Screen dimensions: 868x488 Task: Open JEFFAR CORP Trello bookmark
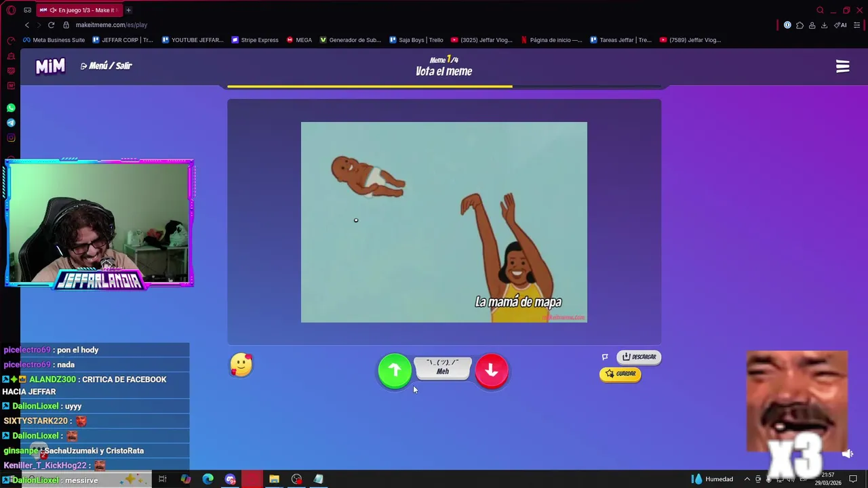click(x=122, y=40)
